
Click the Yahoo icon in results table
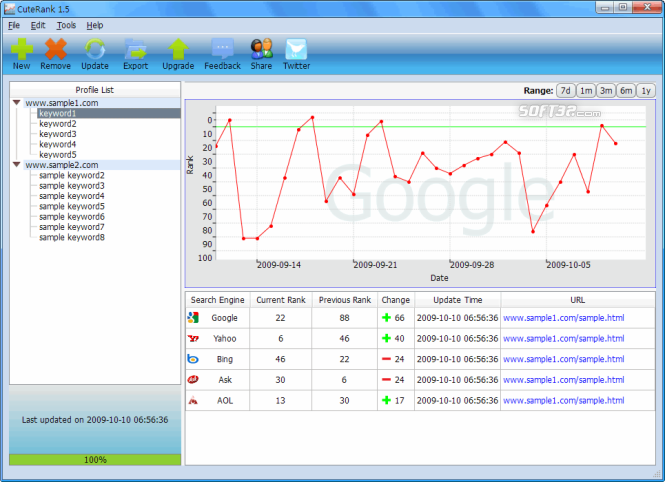[x=193, y=338]
